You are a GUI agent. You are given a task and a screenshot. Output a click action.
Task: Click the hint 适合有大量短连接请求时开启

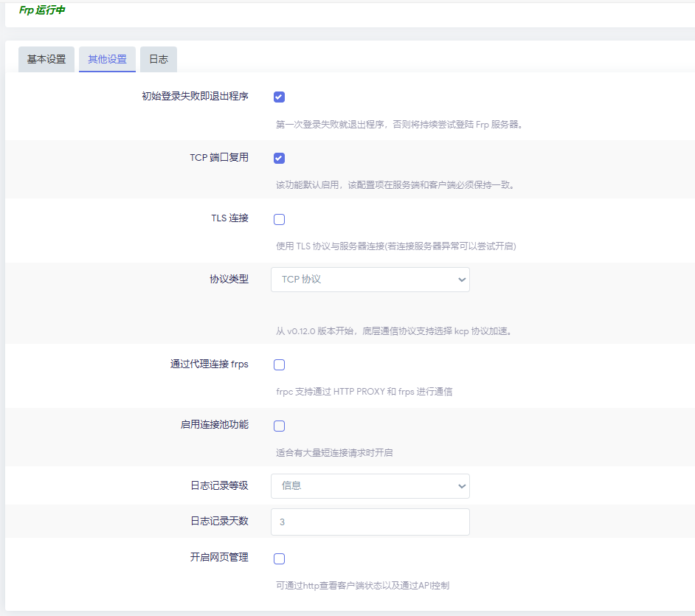334,452
